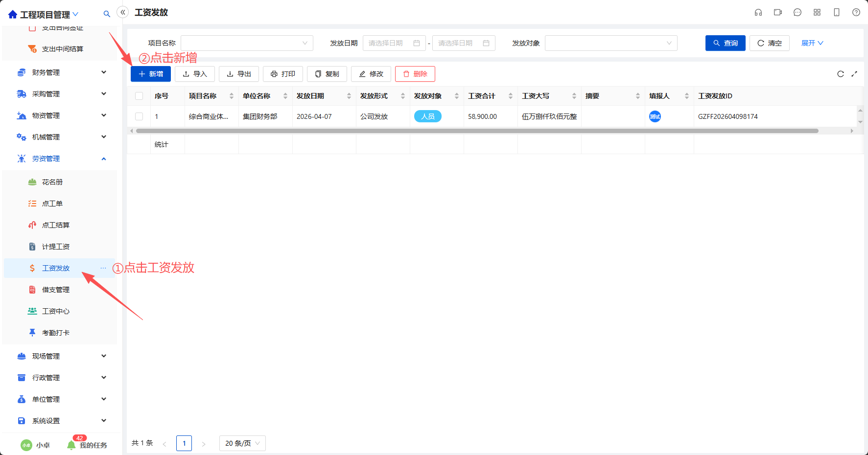Sort by 填报人 column arrows

tap(687, 96)
